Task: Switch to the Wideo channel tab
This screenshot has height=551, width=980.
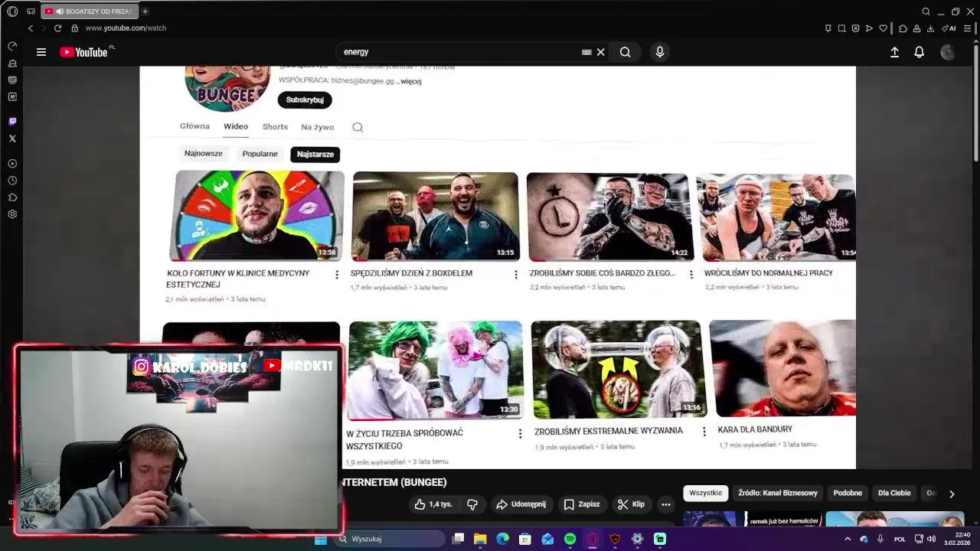Action: point(236,126)
